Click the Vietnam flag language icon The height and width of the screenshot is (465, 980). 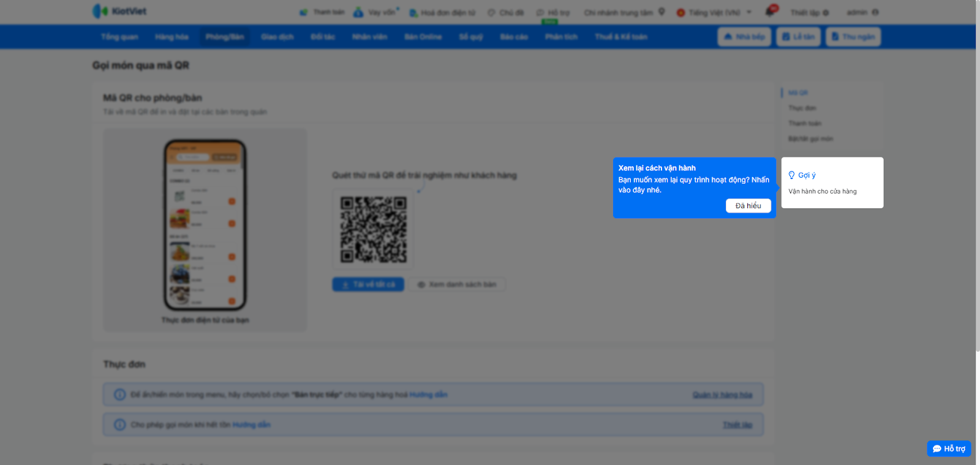(x=680, y=12)
